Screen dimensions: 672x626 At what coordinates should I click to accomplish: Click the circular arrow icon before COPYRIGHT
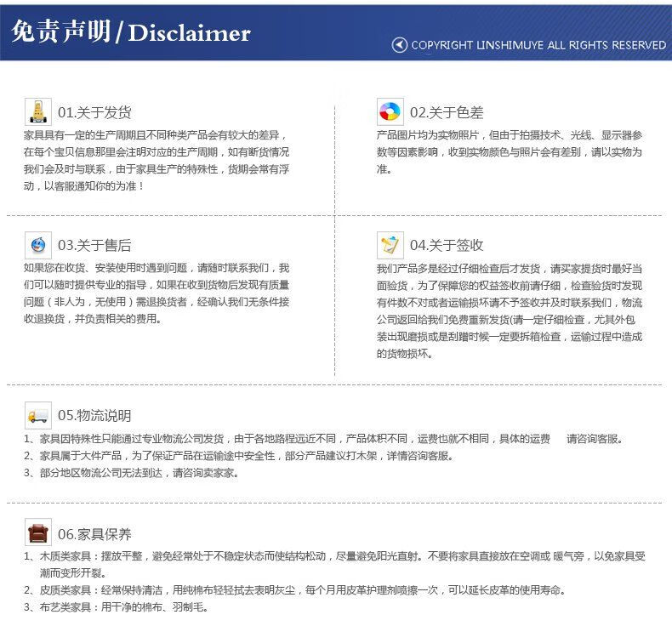coord(399,45)
